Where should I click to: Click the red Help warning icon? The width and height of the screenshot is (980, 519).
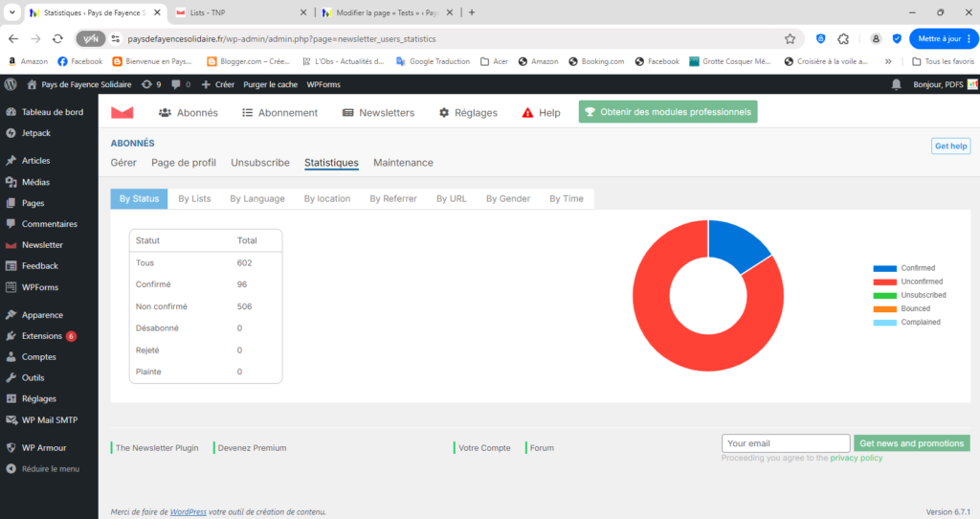pyautogui.click(x=527, y=112)
